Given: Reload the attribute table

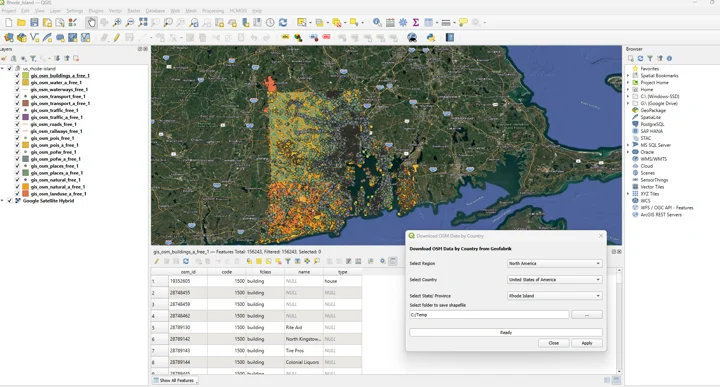Looking at the screenshot, I should 186,261.
